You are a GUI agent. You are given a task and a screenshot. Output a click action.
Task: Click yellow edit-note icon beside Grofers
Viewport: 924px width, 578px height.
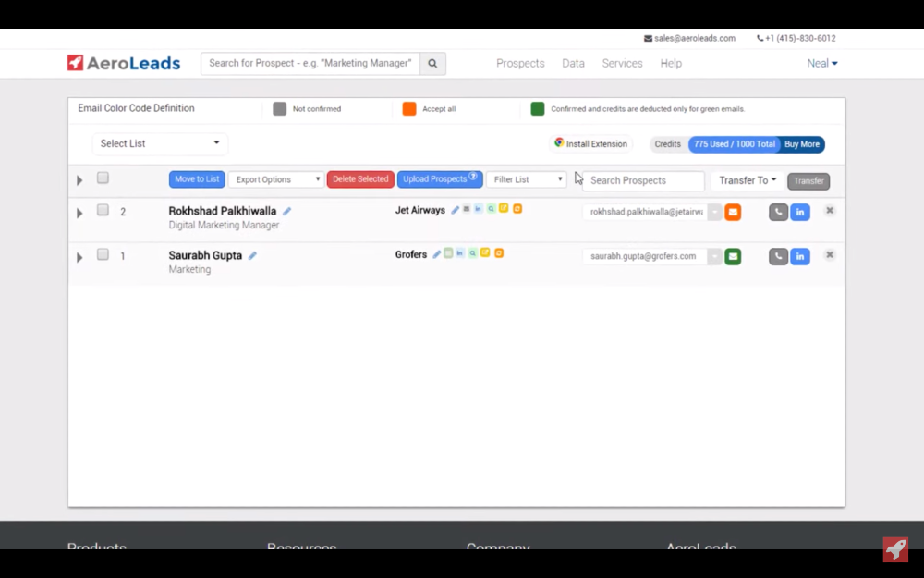[x=485, y=252]
